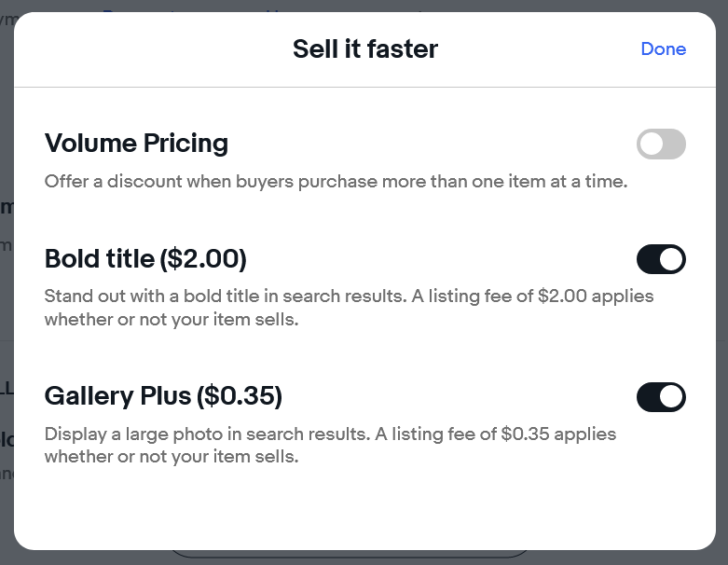Click the white knob on Bold title switch

point(671,259)
